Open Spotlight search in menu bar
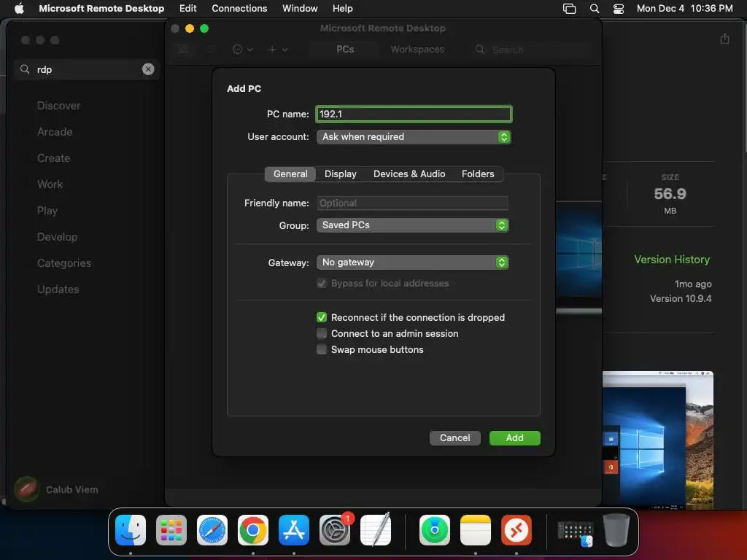Image resolution: width=747 pixels, height=560 pixels. click(595, 8)
